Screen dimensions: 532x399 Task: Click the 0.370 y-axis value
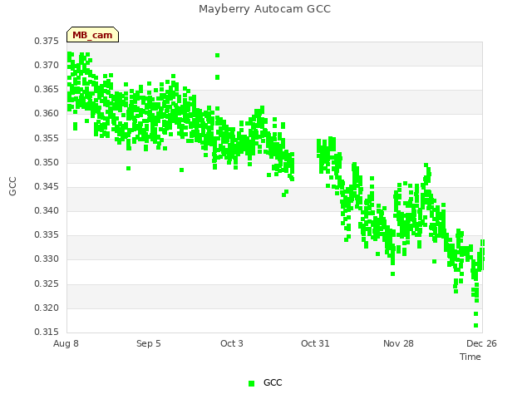47,65
